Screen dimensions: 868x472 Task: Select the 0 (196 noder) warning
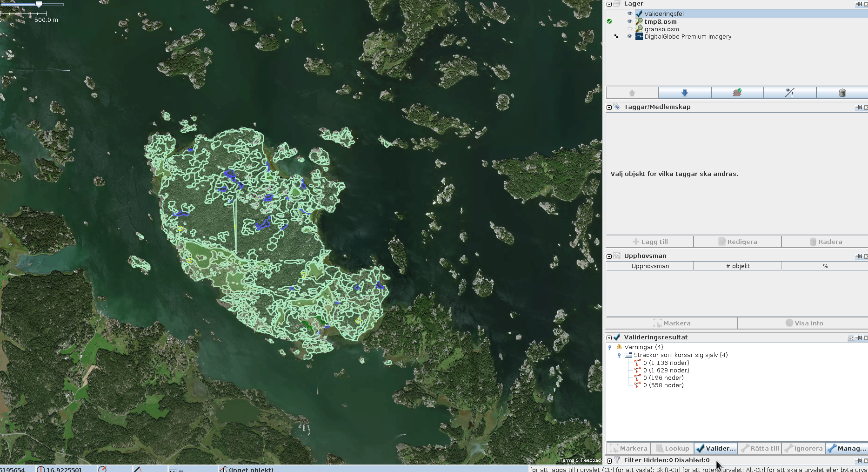coord(663,378)
